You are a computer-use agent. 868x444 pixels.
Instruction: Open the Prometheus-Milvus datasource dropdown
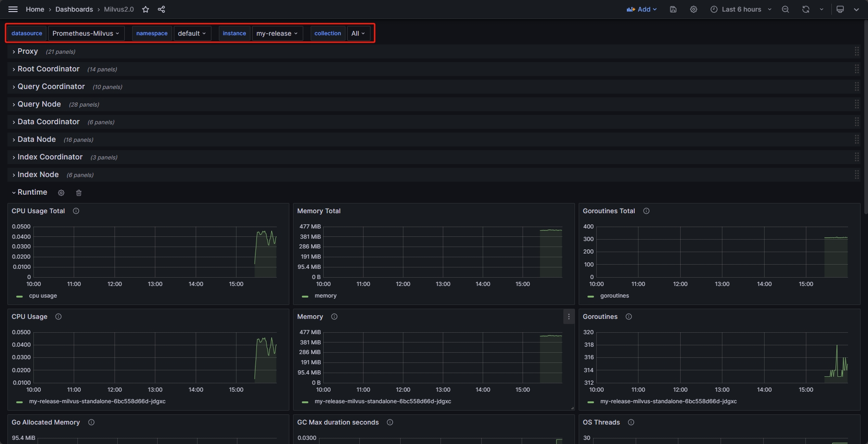point(86,33)
